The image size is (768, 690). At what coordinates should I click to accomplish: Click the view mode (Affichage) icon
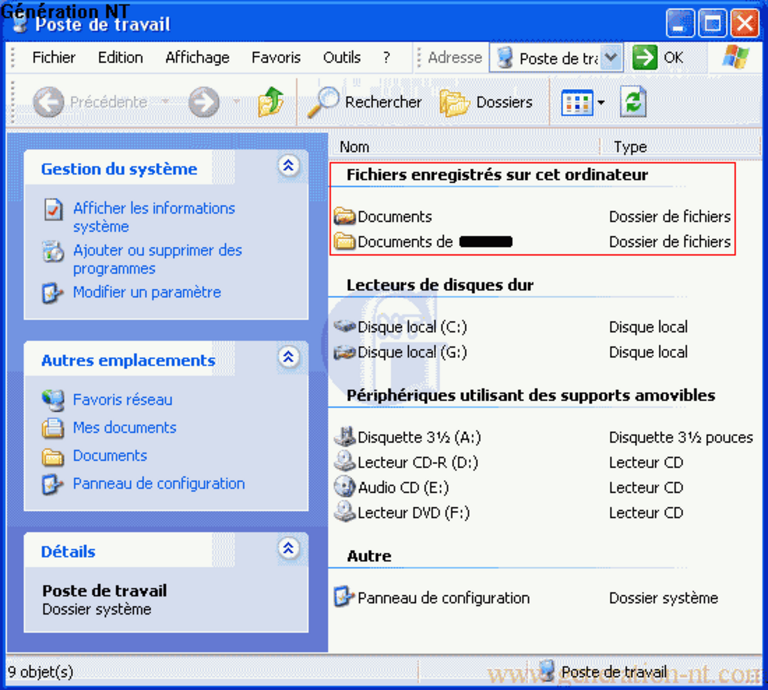[x=577, y=102]
